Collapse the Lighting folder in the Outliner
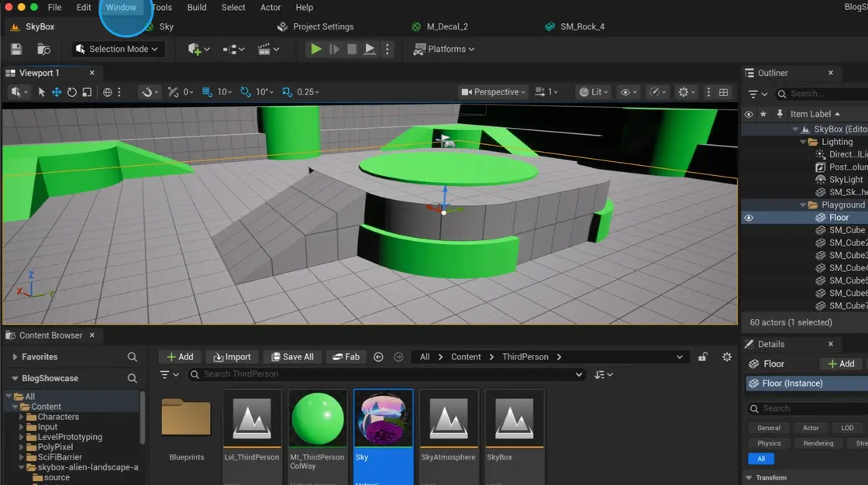868x485 pixels. coord(803,141)
